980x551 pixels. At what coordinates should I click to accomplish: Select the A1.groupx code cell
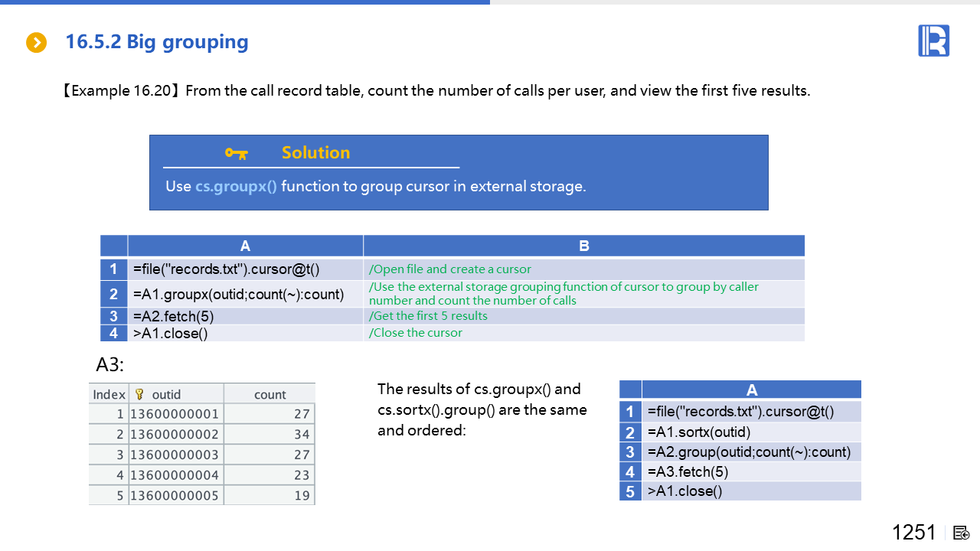[x=245, y=294]
